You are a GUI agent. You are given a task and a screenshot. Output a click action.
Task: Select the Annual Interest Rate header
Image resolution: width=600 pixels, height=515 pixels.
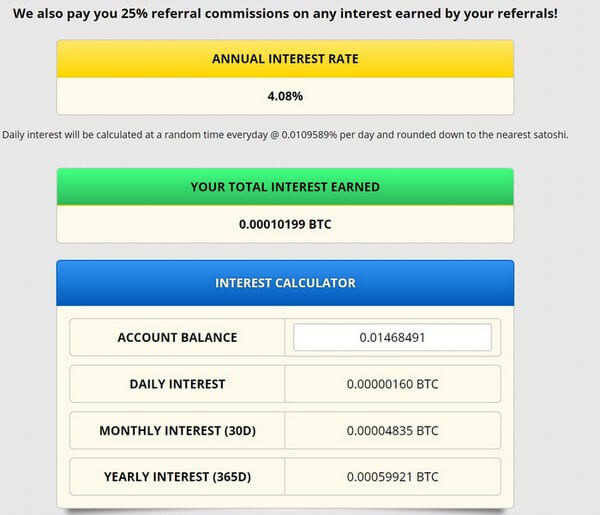point(285,59)
